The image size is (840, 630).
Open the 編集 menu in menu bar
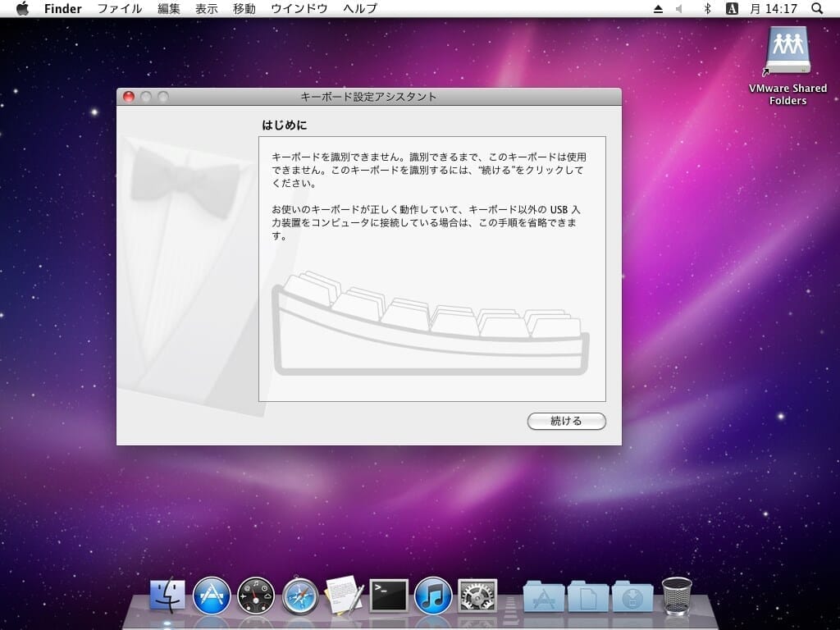(169, 8)
